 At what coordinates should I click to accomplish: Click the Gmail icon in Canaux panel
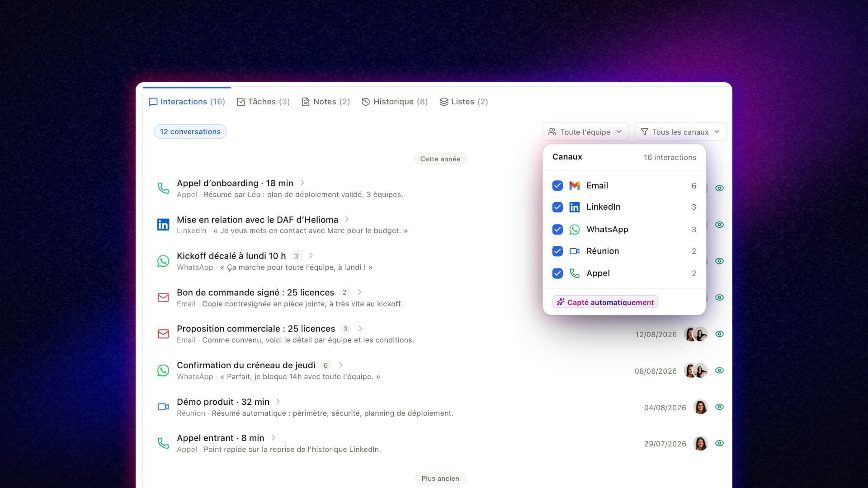pyautogui.click(x=575, y=186)
